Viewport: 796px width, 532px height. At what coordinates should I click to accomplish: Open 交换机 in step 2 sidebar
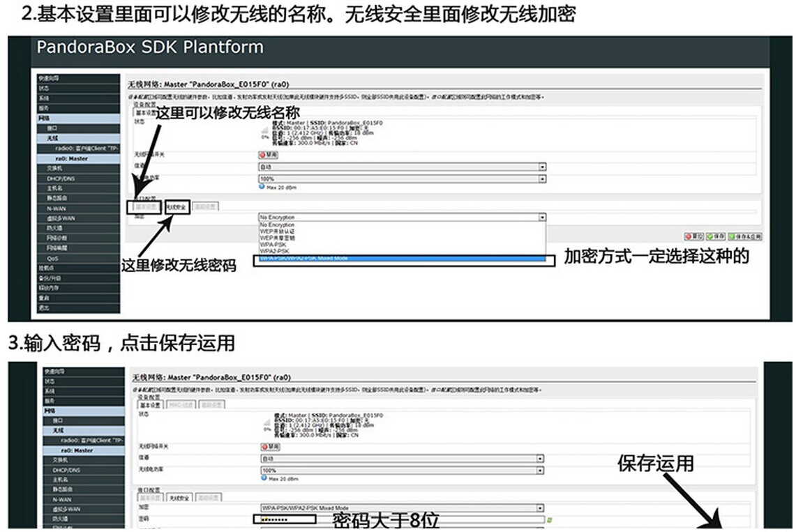[78, 168]
